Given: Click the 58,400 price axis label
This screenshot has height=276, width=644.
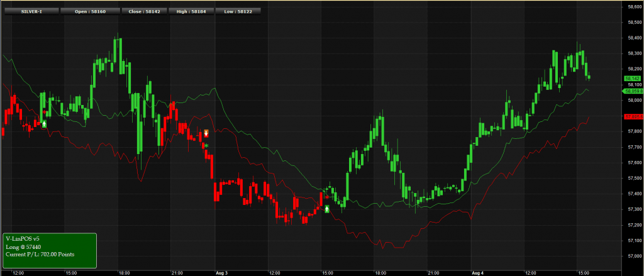Looking at the screenshot, I should click(x=634, y=38).
